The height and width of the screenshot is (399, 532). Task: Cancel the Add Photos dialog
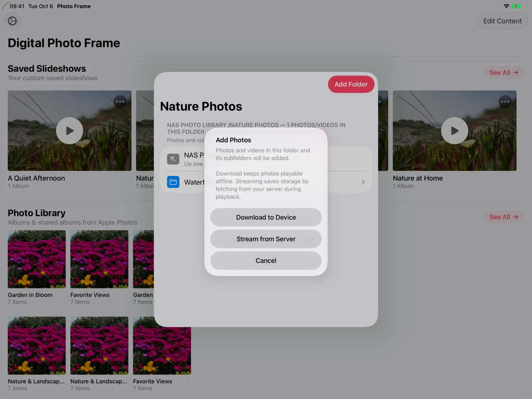coord(266,261)
